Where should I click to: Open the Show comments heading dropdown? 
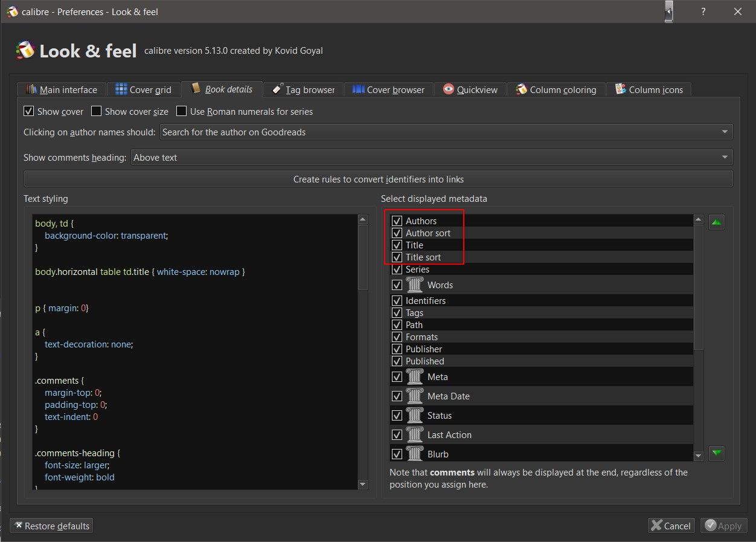(431, 158)
